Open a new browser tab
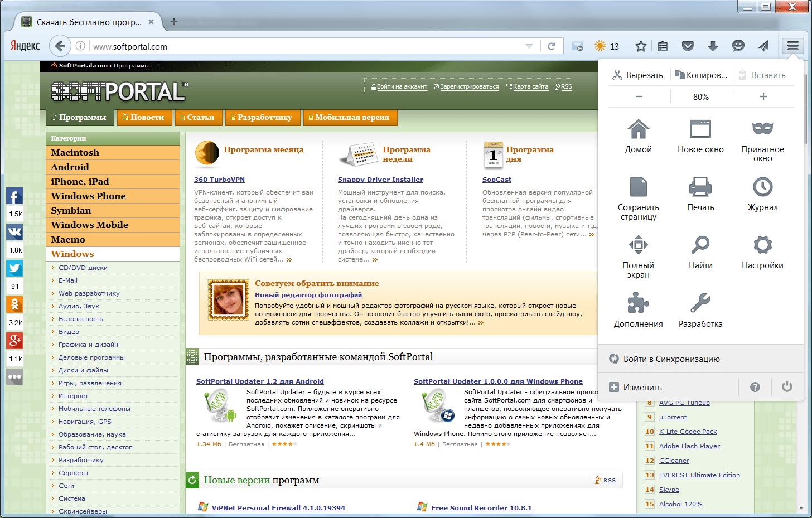This screenshot has width=812, height=518. 174,22
